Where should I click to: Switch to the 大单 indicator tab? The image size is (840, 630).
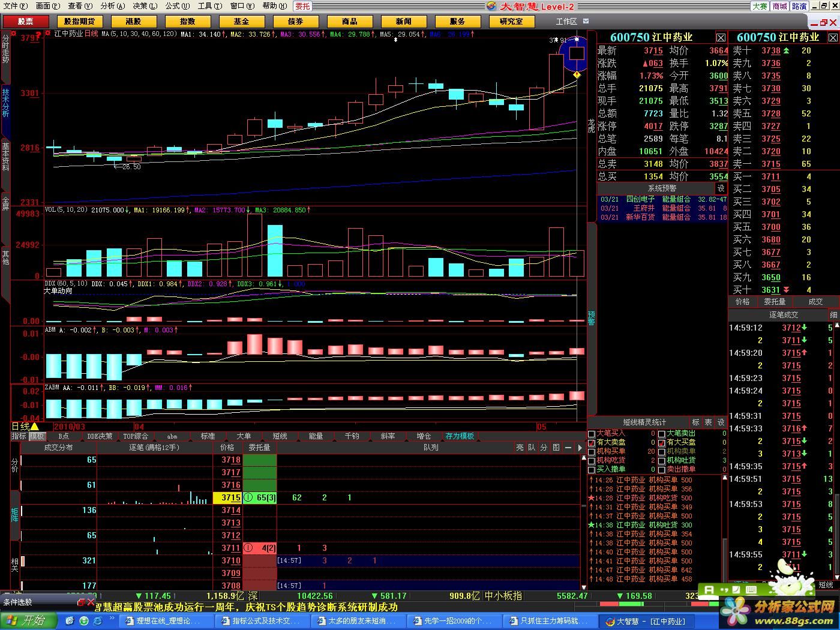(244, 436)
